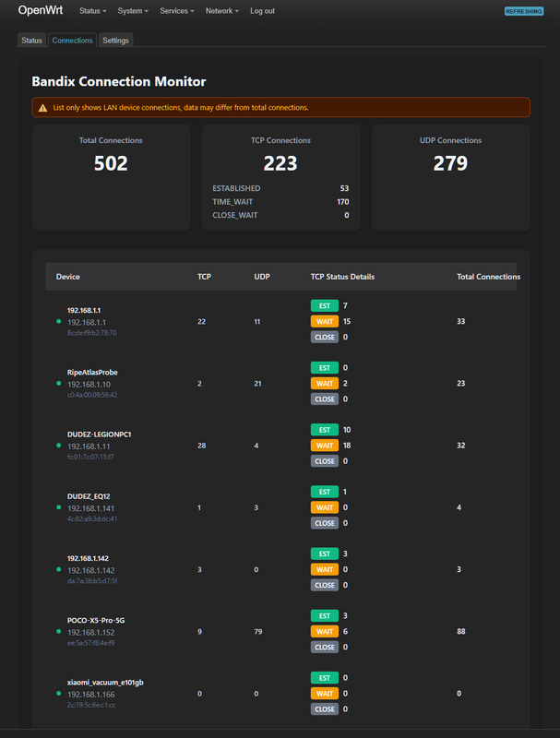Click IP address 192.168.1.152
This screenshot has height=738, width=560.
90,633
